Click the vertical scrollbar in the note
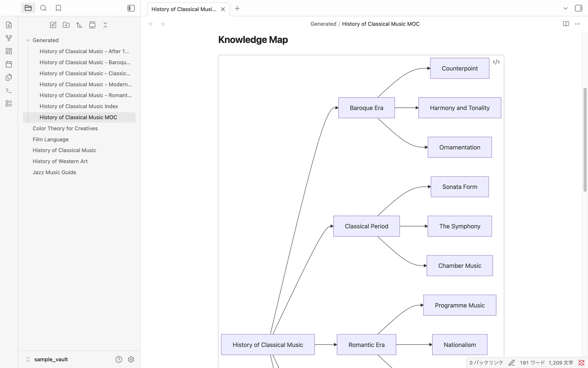The height and width of the screenshot is (368, 588). 585,139
